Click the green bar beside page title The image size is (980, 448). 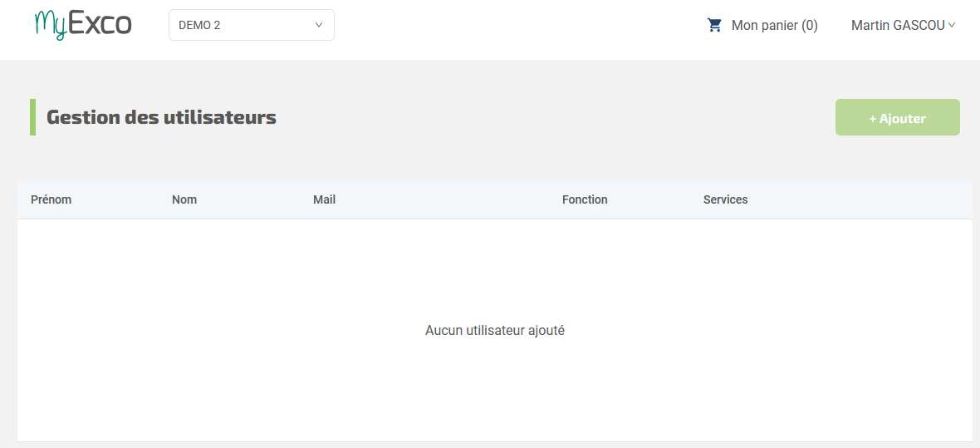[x=32, y=117]
